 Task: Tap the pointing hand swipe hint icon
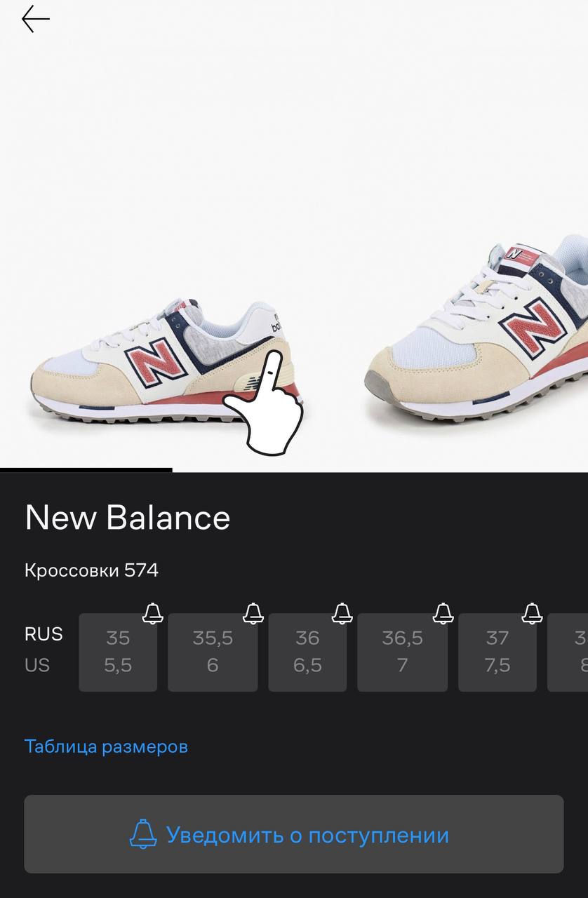tap(265, 393)
